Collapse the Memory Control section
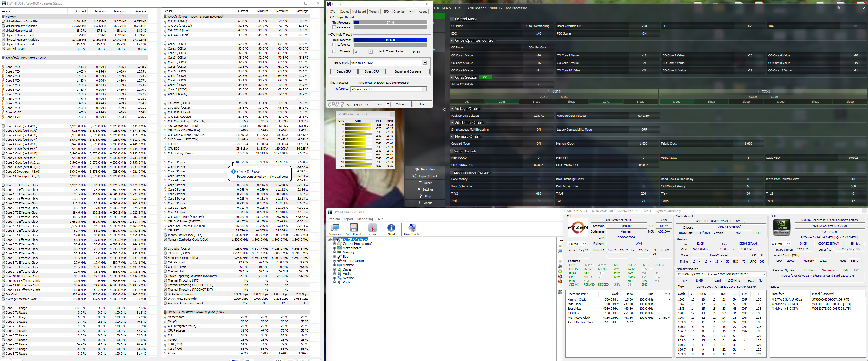The image size is (868, 361). (452, 136)
